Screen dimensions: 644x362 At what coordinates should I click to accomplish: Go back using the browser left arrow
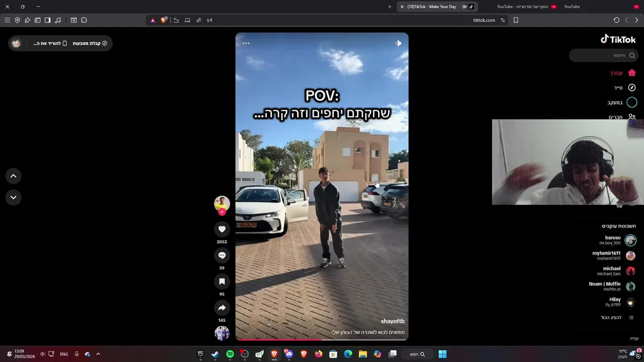[x=626, y=20]
